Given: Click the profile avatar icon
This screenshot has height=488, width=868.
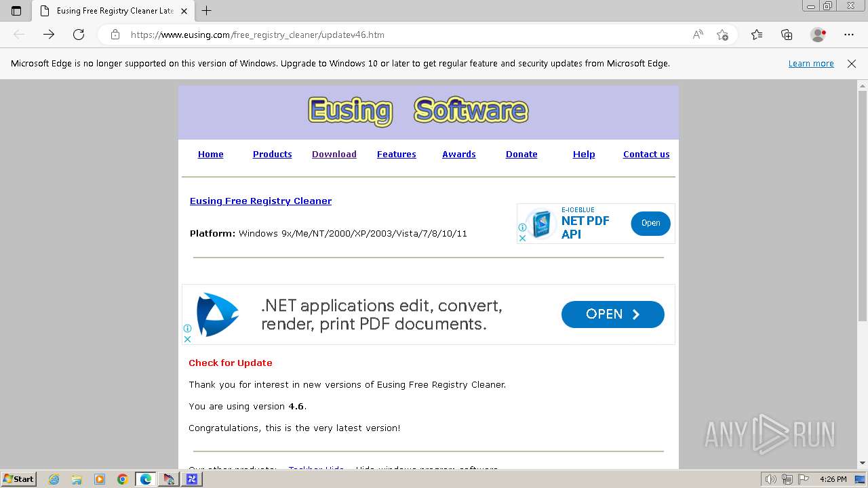Looking at the screenshot, I should (818, 35).
